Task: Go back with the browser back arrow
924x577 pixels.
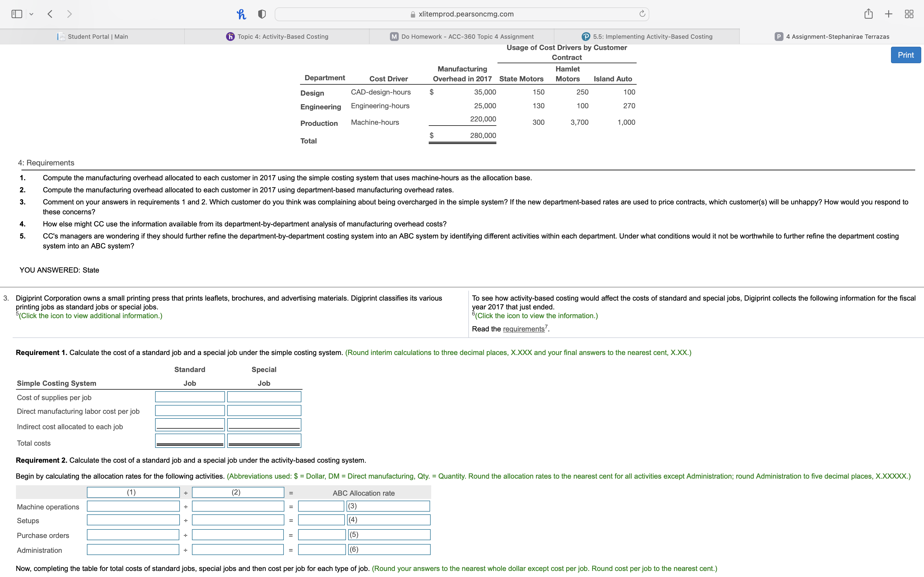Action: (50, 14)
